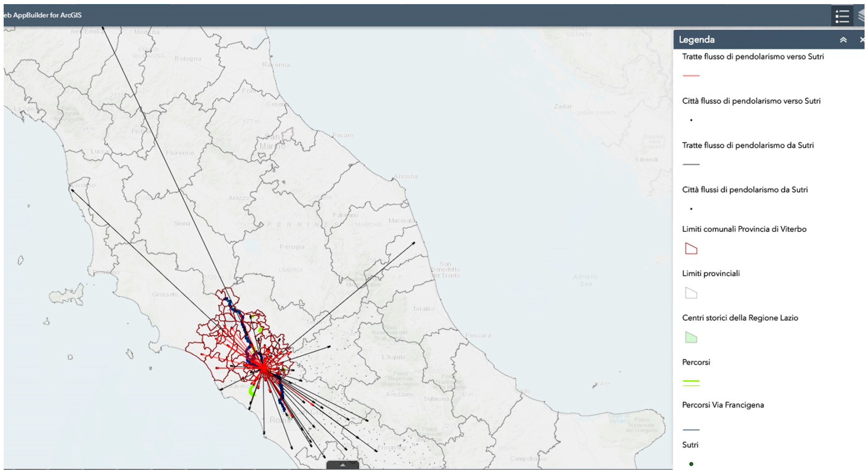
Task: Open the Layer List stacked-layers icon
Action: (862, 16)
